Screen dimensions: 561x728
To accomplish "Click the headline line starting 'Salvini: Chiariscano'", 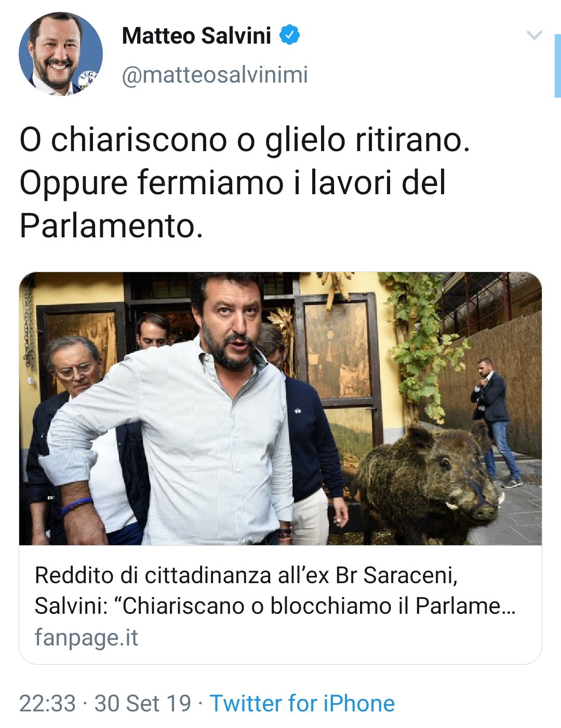I will [x=275, y=605].
